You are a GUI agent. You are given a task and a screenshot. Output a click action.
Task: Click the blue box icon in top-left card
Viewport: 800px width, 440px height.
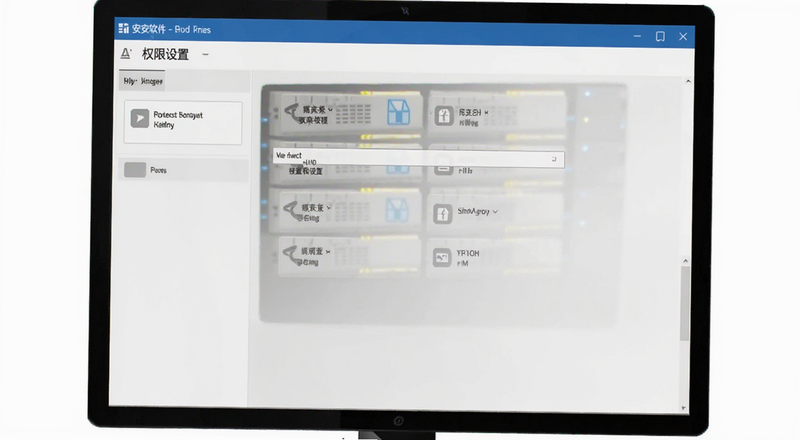[398, 112]
